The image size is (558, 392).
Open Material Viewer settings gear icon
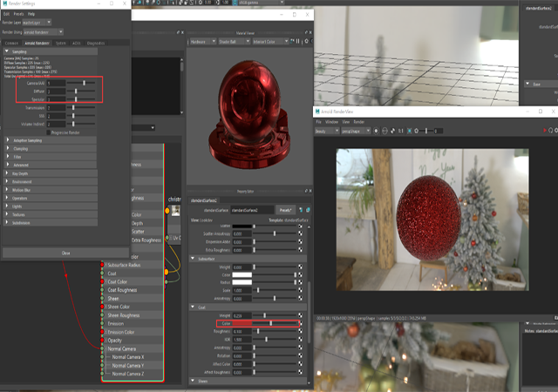pos(306,41)
